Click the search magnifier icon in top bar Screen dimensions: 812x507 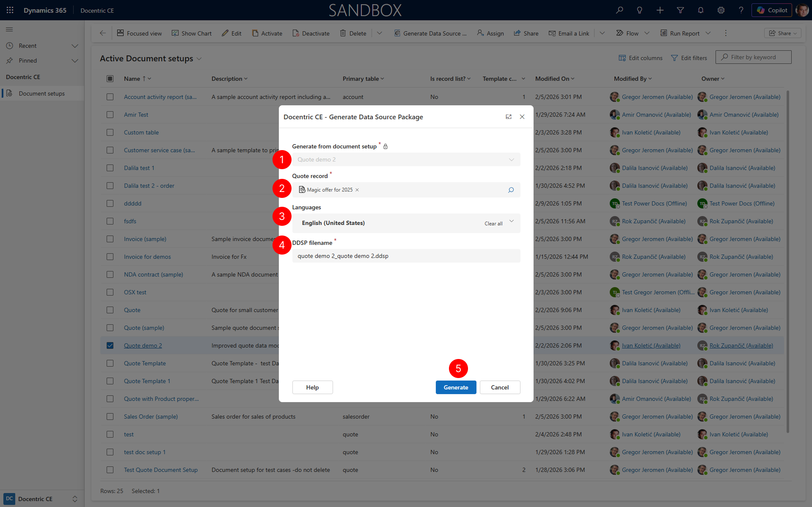pos(619,10)
